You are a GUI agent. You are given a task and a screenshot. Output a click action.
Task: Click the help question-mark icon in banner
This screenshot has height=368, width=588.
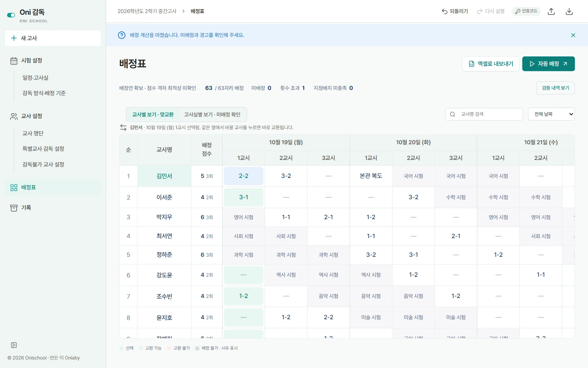coord(122,35)
